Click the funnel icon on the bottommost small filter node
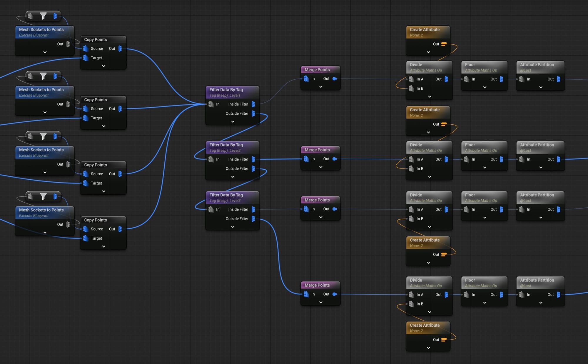The image size is (588, 364). [x=43, y=196]
